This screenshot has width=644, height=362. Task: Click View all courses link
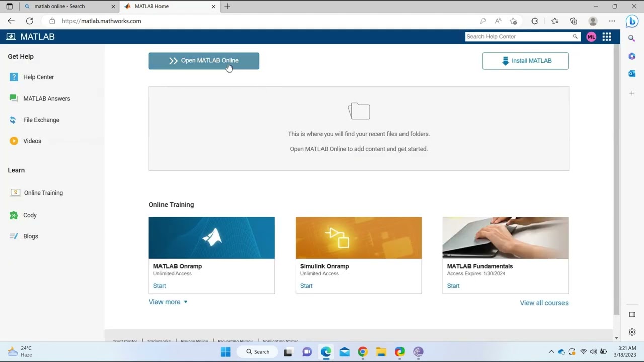[x=544, y=303]
